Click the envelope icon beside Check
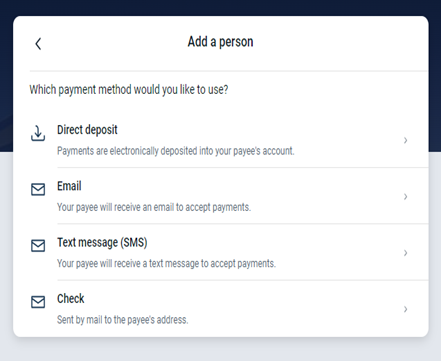Viewport: 441px width, 361px height. pos(38,302)
